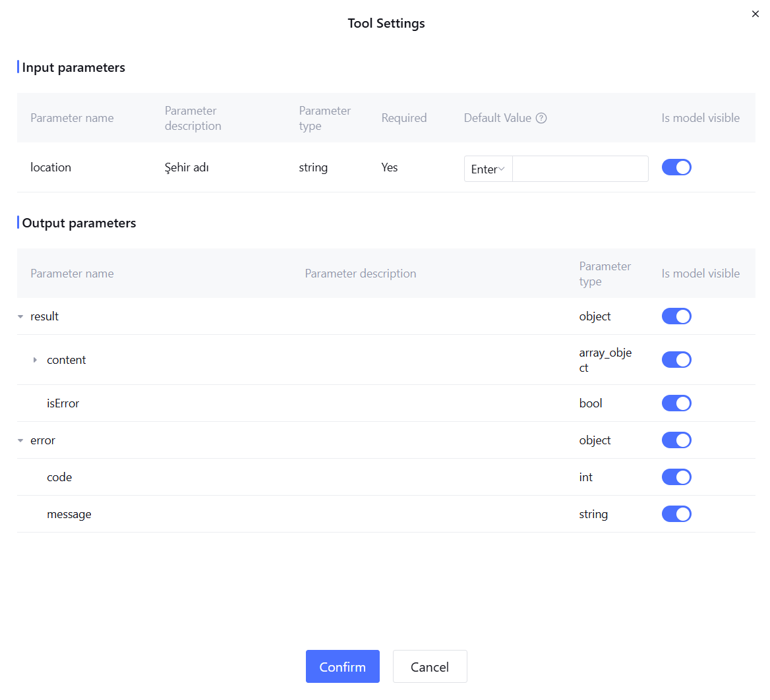Open the Enter dropdown for default value
This screenshot has height=700, width=770.
point(488,169)
